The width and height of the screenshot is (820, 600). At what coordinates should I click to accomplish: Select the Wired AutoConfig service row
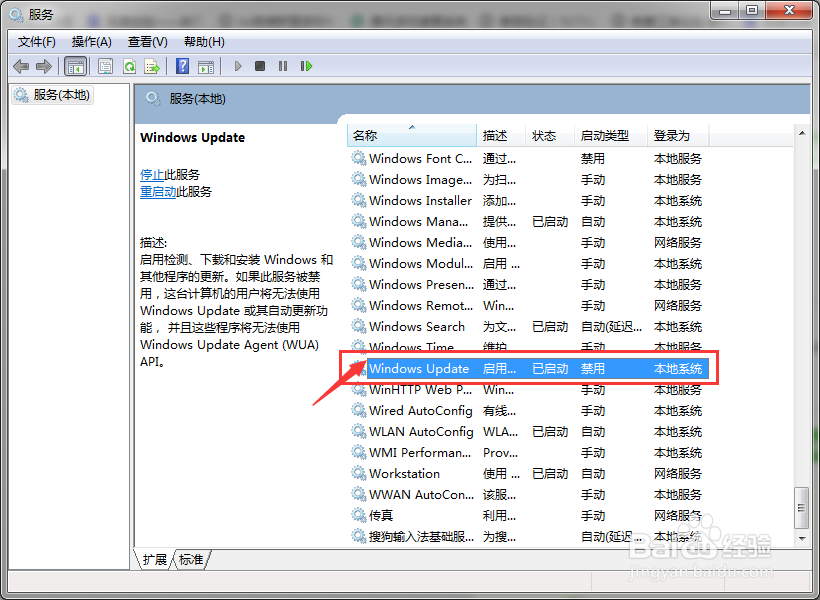(x=528, y=411)
